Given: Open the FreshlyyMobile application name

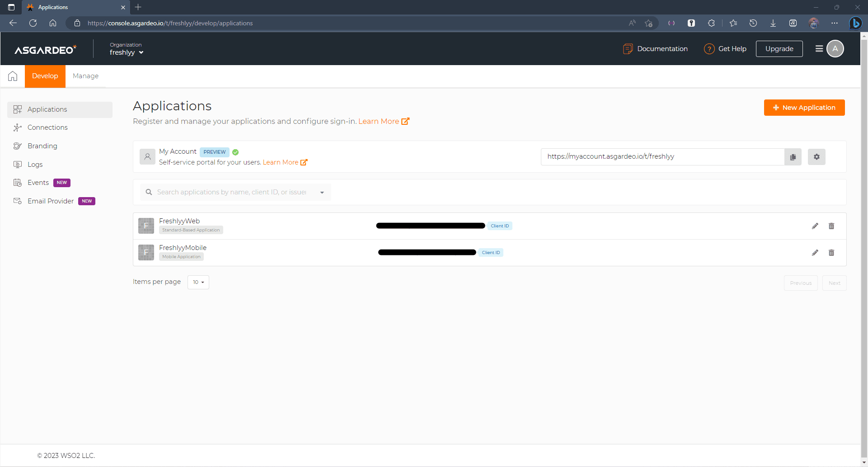Looking at the screenshot, I should [x=183, y=248].
